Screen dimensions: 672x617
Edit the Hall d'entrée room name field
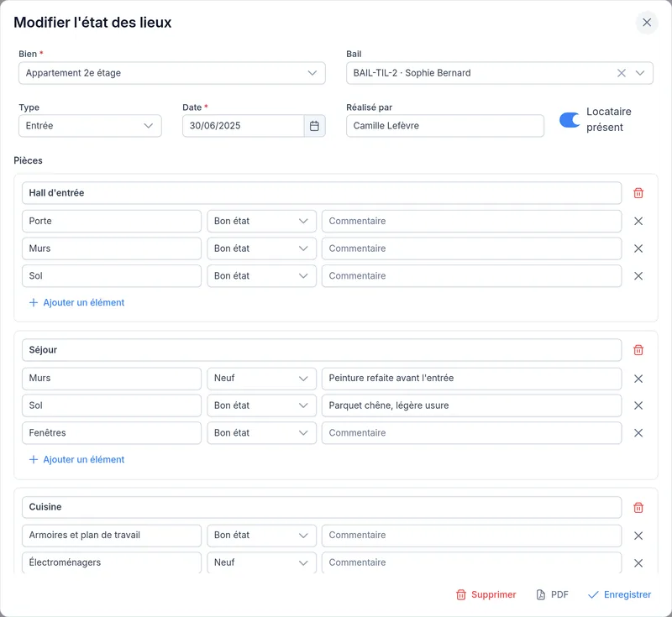[x=322, y=193]
